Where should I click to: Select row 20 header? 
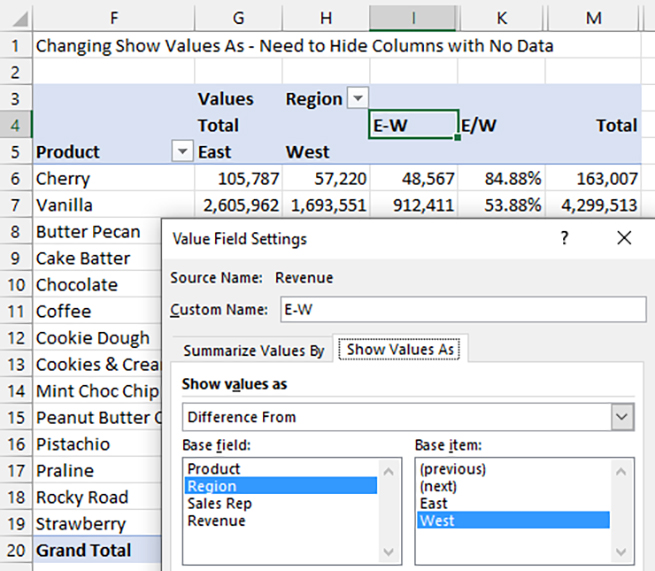click(16, 550)
